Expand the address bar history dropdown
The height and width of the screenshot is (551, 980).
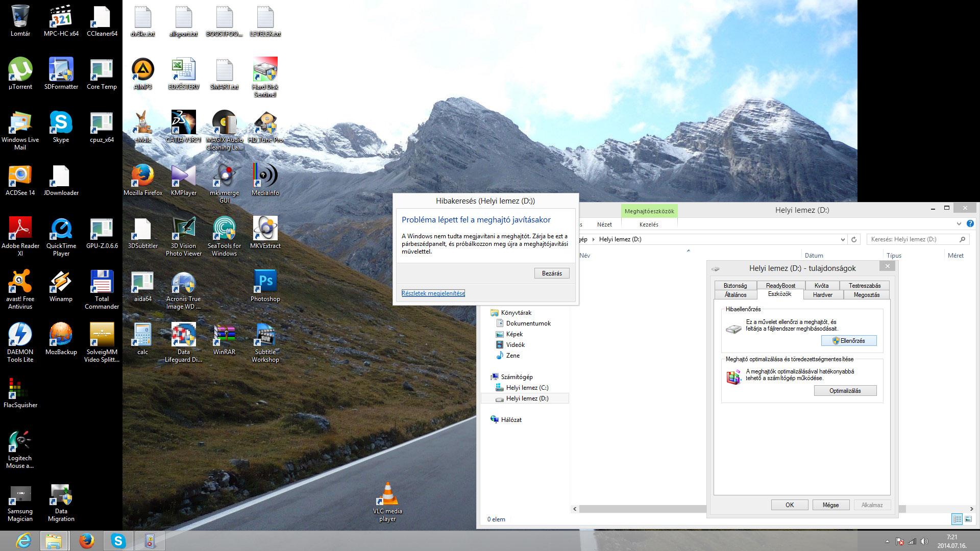point(843,239)
